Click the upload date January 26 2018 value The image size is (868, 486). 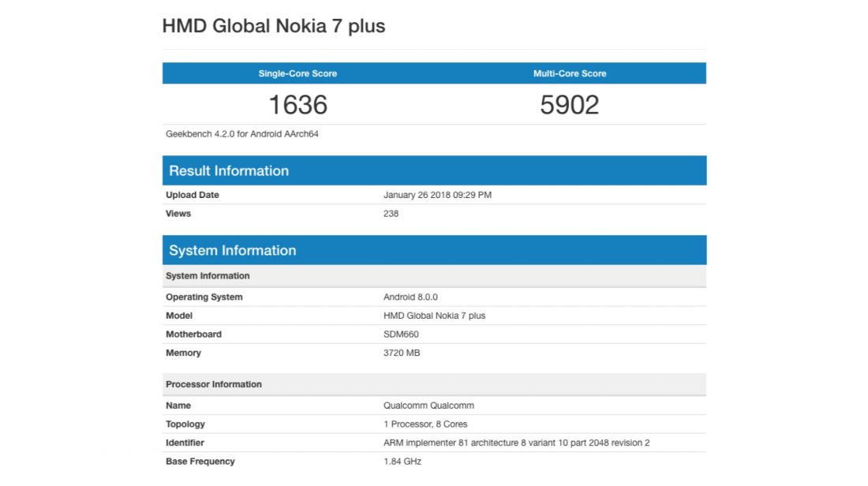(x=437, y=195)
